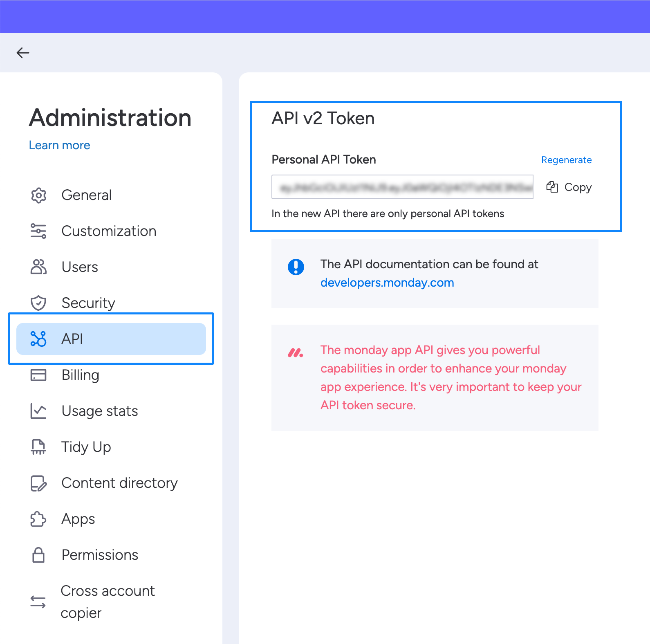Click the Users people icon
The width and height of the screenshot is (650, 644).
[x=38, y=267]
